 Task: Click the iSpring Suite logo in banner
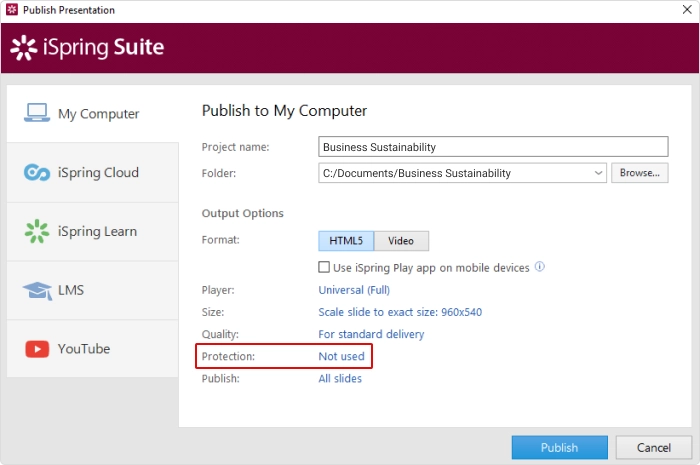88,47
